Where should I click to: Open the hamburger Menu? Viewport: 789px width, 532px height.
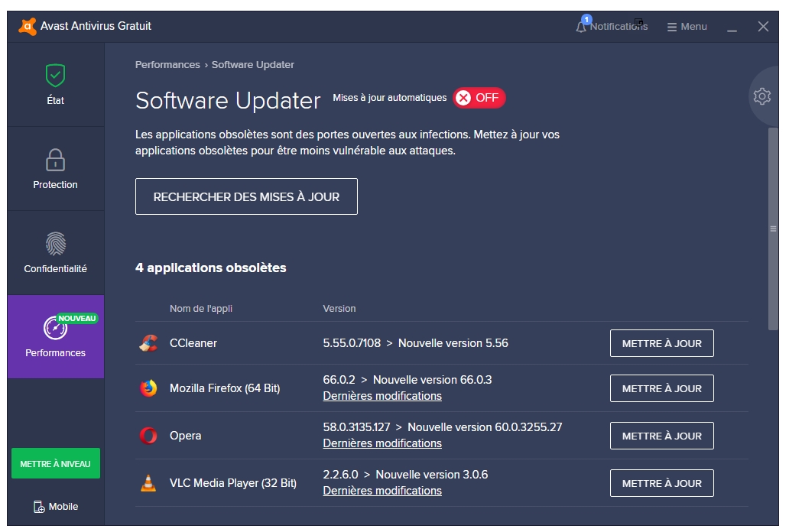pyautogui.click(x=687, y=27)
